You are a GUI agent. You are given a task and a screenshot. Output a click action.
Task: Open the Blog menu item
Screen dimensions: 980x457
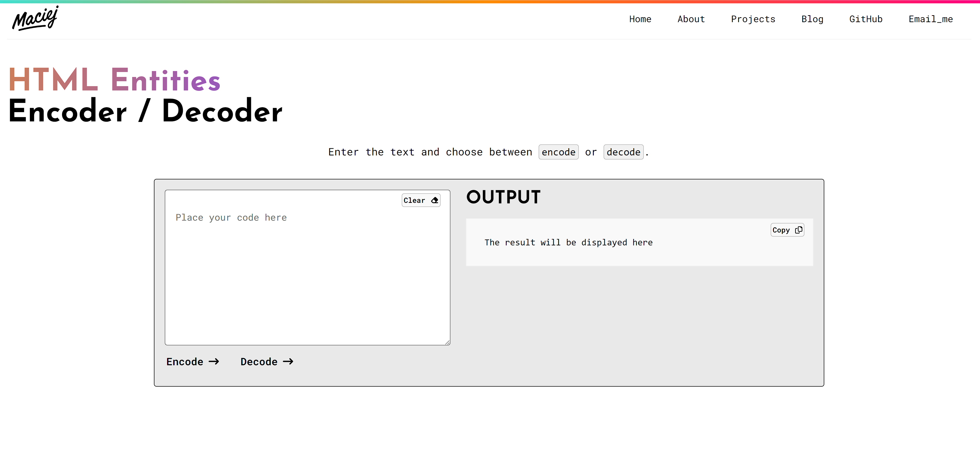coord(812,19)
